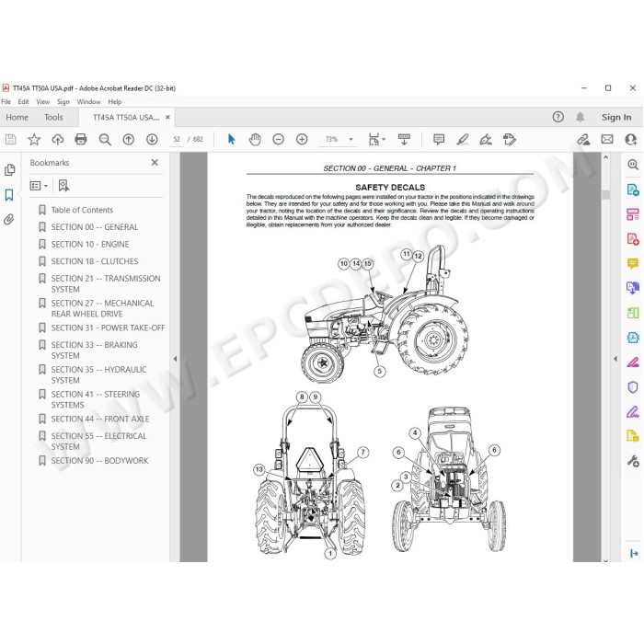Add the file to starred
644x644 pixels.
34,140
